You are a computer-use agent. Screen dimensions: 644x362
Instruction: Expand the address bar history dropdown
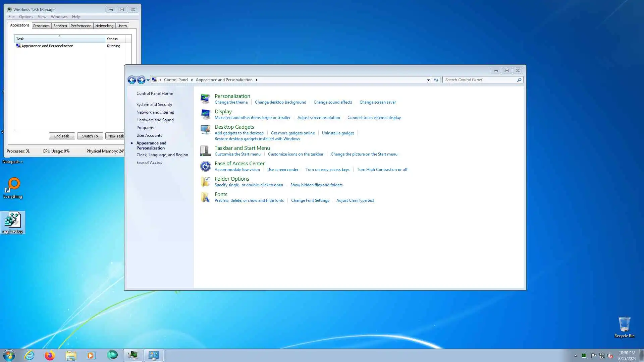click(x=428, y=80)
